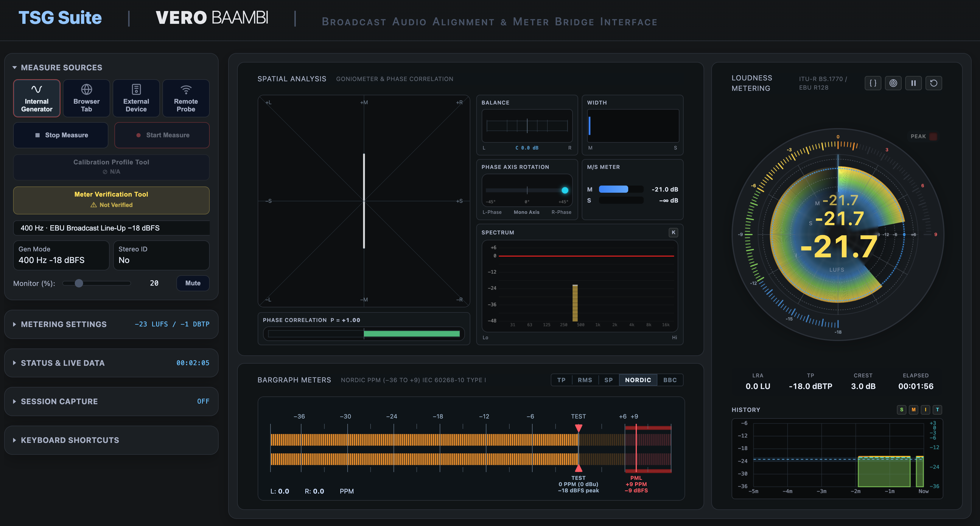
Task: Adjust the Monitor percent slider
Action: pyautogui.click(x=97, y=283)
